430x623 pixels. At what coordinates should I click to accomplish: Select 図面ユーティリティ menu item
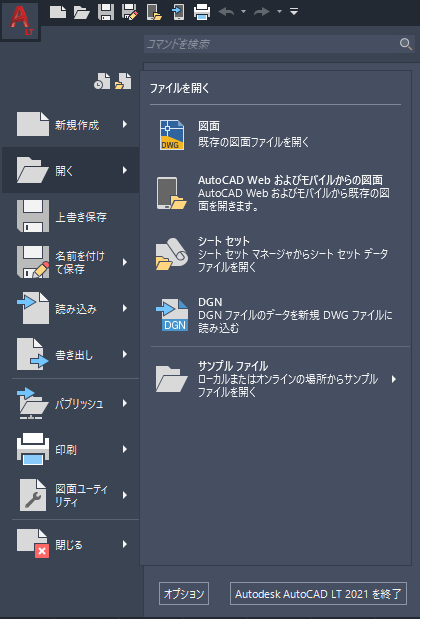[71, 495]
